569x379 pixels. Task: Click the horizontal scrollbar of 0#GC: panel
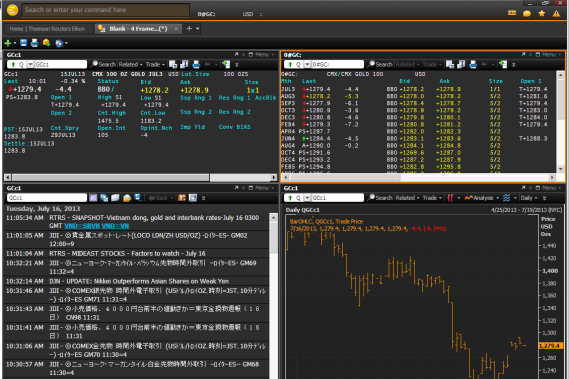point(418,178)
